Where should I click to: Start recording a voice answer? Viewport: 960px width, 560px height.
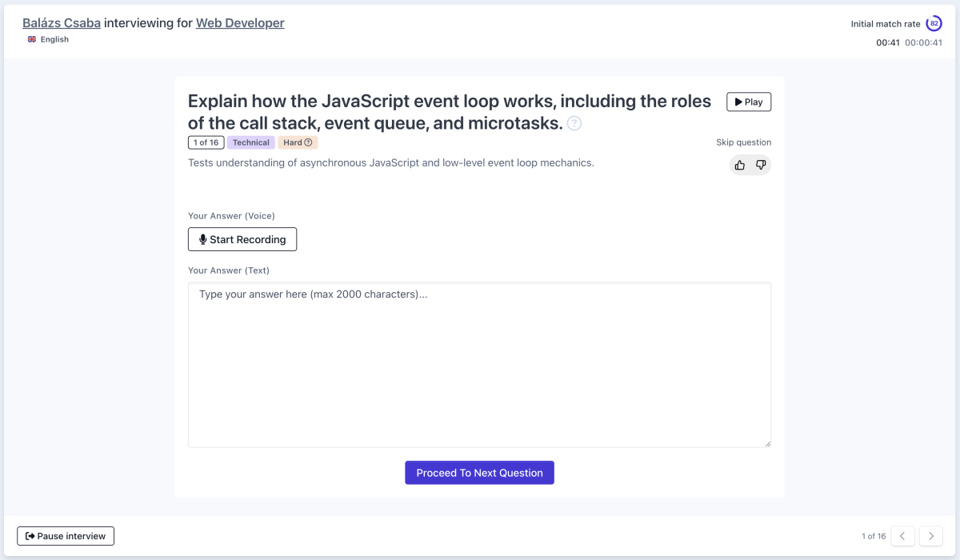coord(242,238)
